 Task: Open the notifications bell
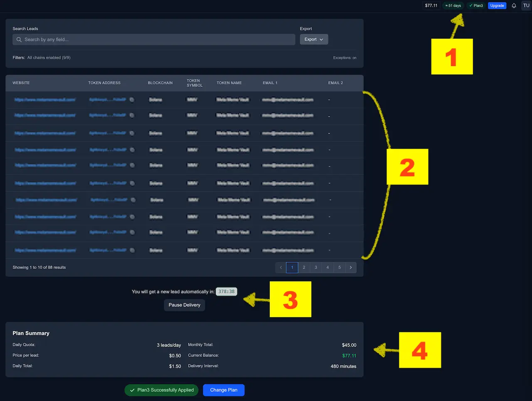coord(514,5)
